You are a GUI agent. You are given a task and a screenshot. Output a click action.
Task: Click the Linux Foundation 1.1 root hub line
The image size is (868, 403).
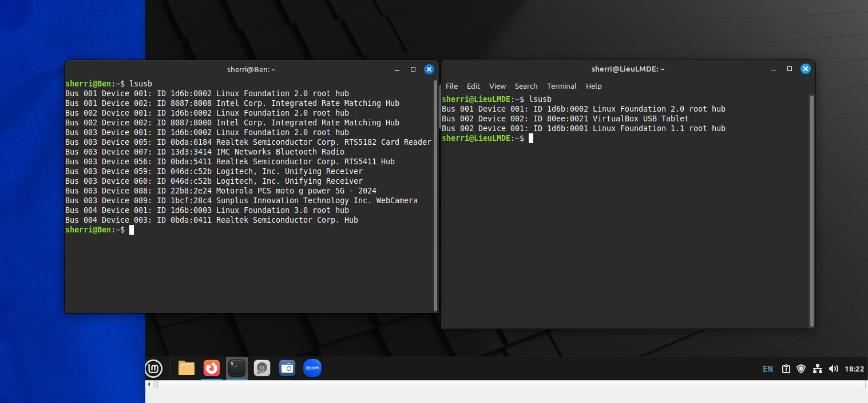point(584,128)
